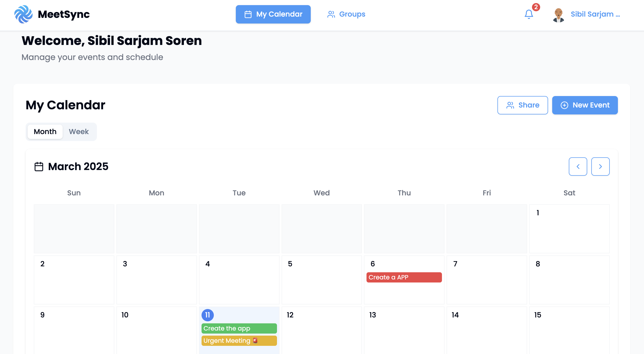
Task: Switch to Week view
Action: point(79,132)
